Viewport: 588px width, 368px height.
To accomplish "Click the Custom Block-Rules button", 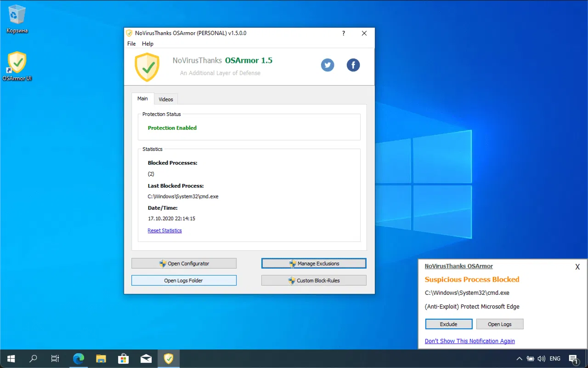I will tap(314, 281).
